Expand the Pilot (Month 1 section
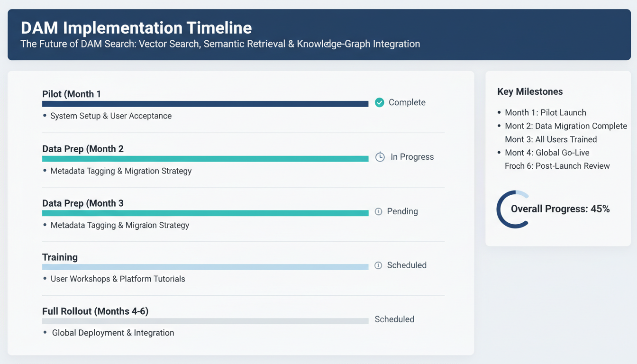This screenshot has width=637, height=364. 72,94
